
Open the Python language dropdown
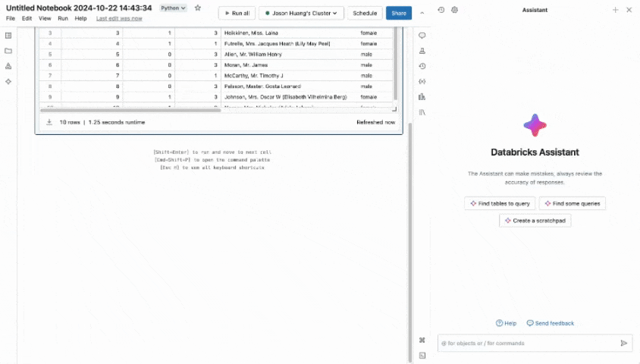173,8
